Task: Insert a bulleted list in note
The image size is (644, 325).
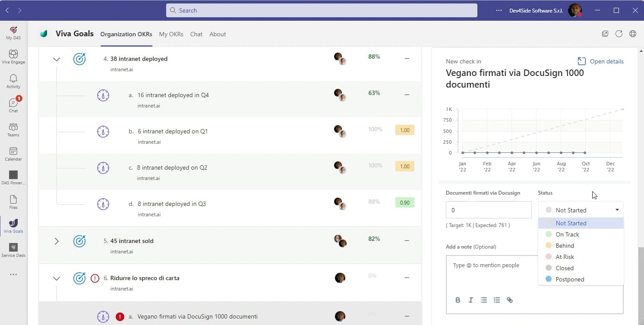Action: click(x=484, y=300)
